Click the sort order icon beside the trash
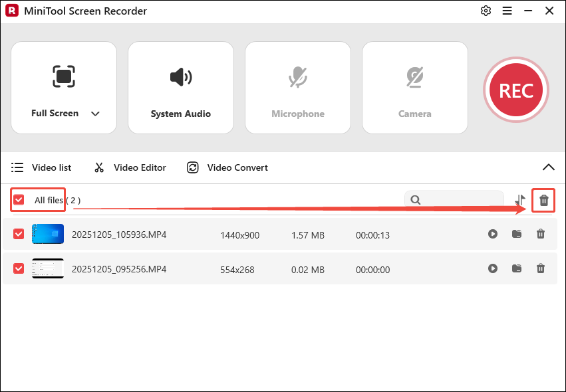566x392 pixels. (x=519, y=200)
